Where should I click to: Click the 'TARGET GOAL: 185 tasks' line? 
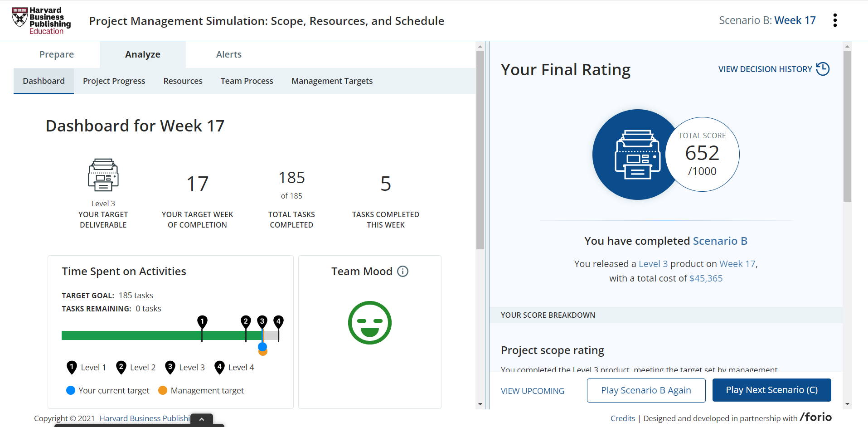coord(107,296)
